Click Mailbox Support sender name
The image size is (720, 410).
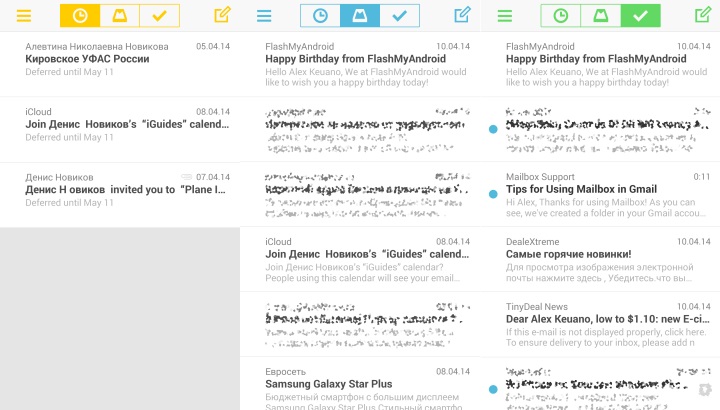(x=540, y=177)
